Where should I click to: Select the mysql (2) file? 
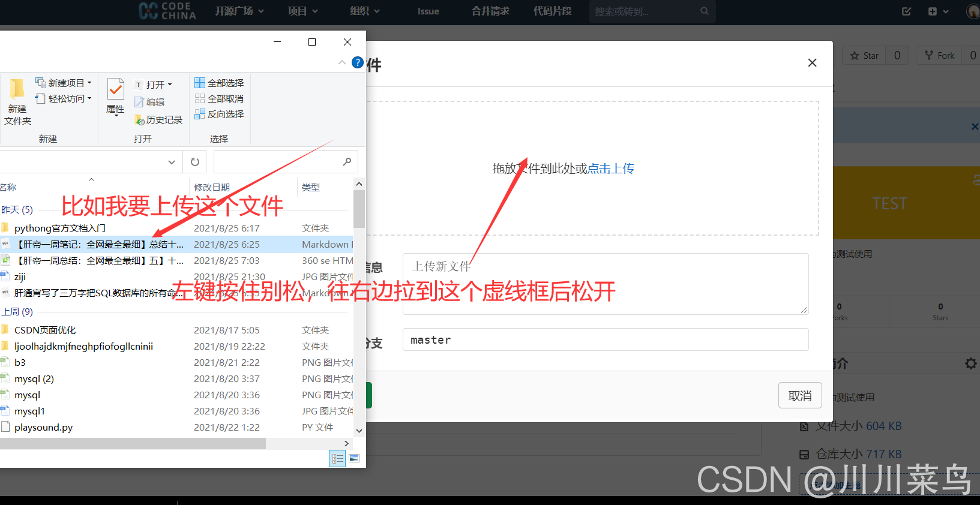34,378
